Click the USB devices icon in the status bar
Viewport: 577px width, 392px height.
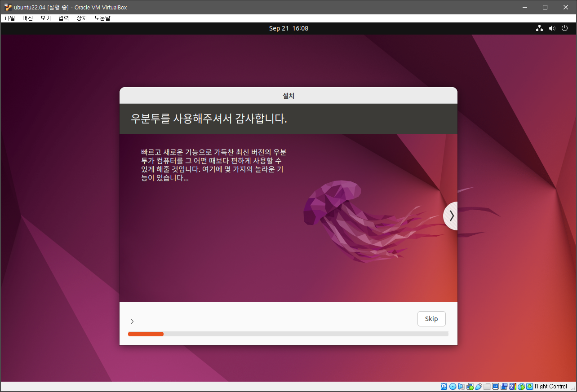(x=479, y=387)
